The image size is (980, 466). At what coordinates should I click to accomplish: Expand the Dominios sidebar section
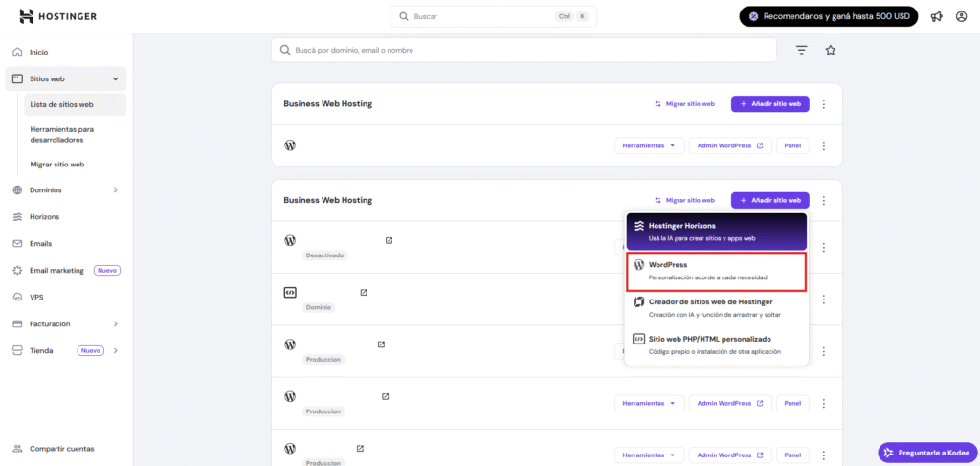tap(116, 189)
